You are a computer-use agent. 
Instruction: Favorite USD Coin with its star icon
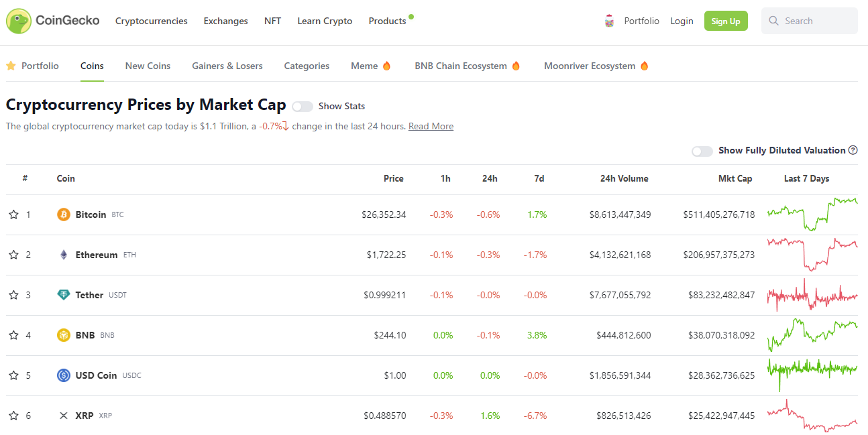click(x=13, y=375)
